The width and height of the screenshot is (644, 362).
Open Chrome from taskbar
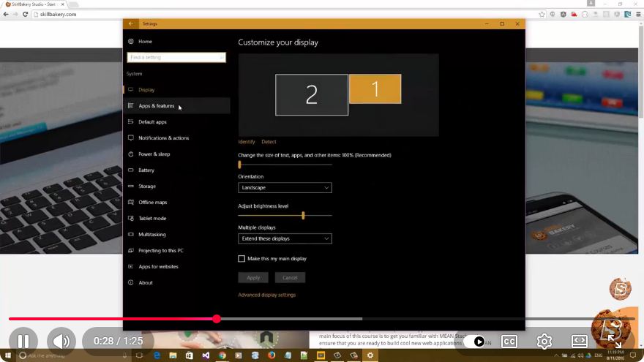click(x=222, y=355)
